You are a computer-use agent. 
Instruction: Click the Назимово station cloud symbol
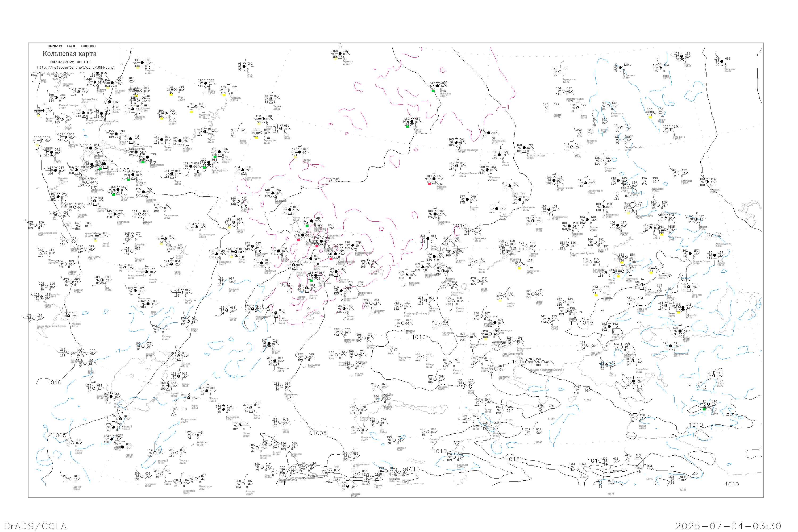pyautogui.click(x=602, y=160)
